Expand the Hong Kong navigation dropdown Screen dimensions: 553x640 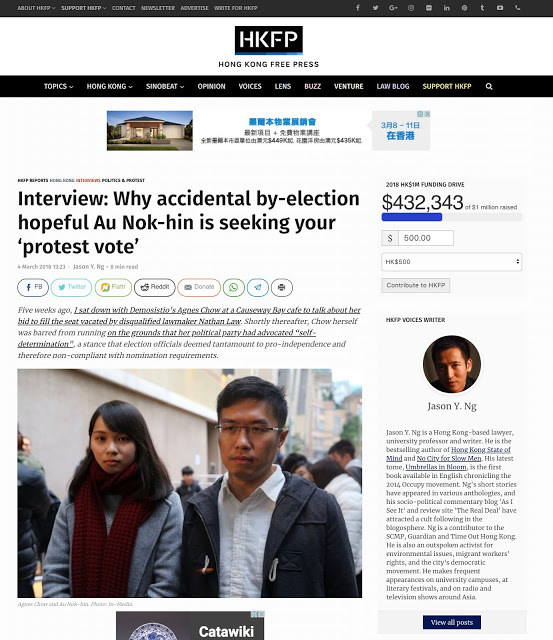coord(109,87)
